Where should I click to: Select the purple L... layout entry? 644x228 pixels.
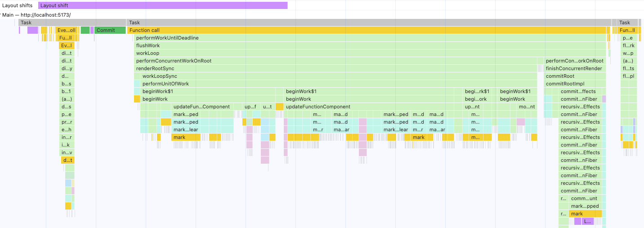coord(588,221)
